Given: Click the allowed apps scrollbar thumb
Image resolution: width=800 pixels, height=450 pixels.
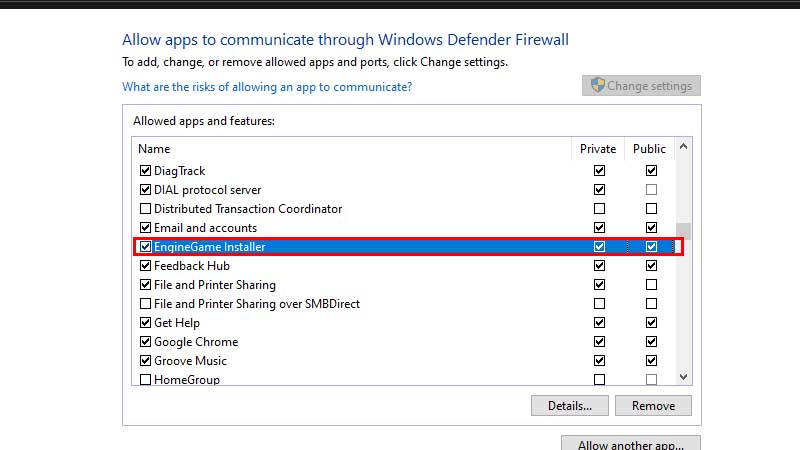Looking at the screenshot, I should [x=684, y=231].
